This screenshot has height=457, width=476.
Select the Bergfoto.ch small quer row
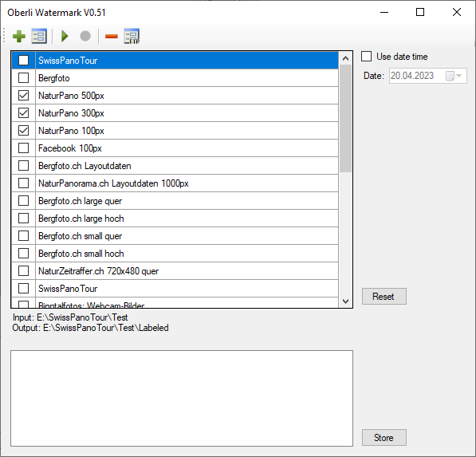pos(175,236)
